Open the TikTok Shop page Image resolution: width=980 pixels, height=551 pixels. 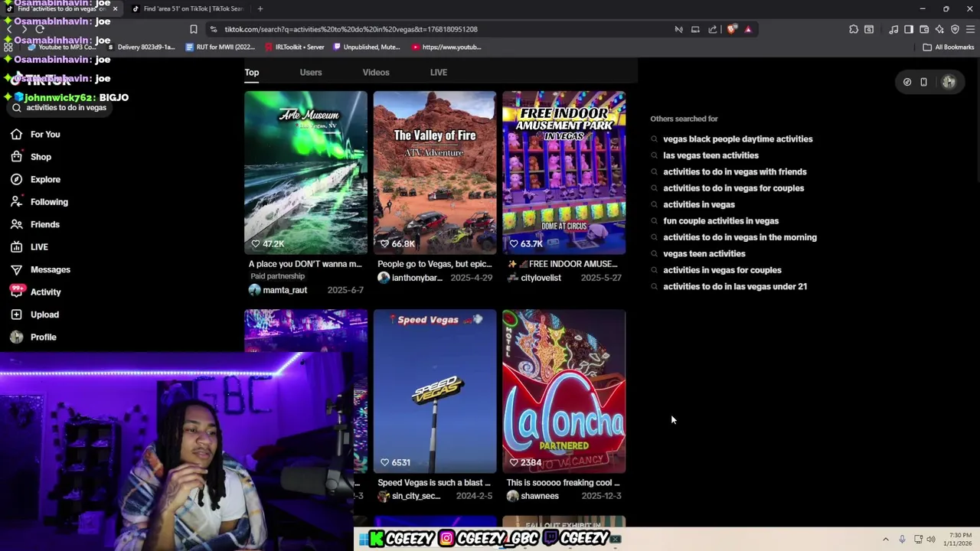[41, 157]
